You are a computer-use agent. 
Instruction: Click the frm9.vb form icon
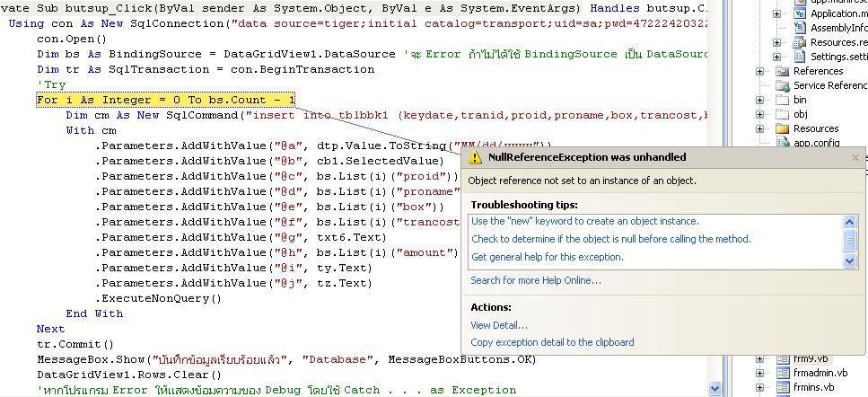coord(782,358)
